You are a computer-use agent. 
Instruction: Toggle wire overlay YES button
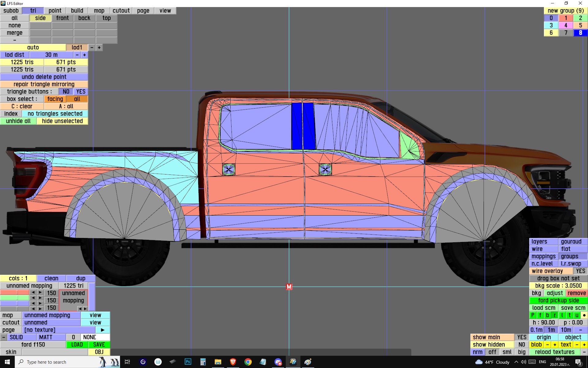(x=580, y=271)
